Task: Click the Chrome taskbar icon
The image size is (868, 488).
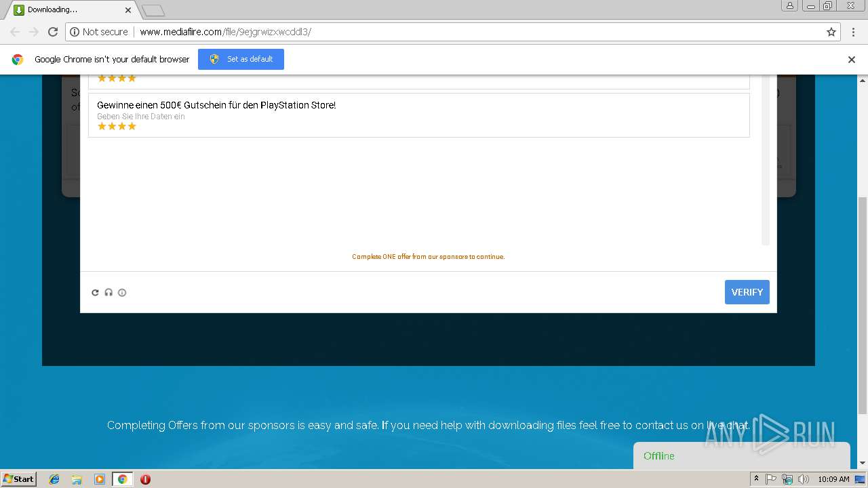Action: (122, 479)
